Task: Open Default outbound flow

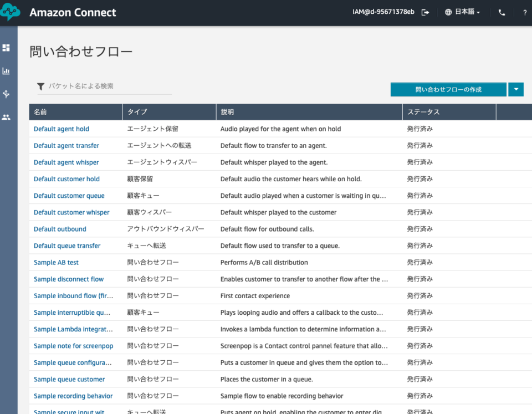Action: pyautogui.click(x=60, y=229)
